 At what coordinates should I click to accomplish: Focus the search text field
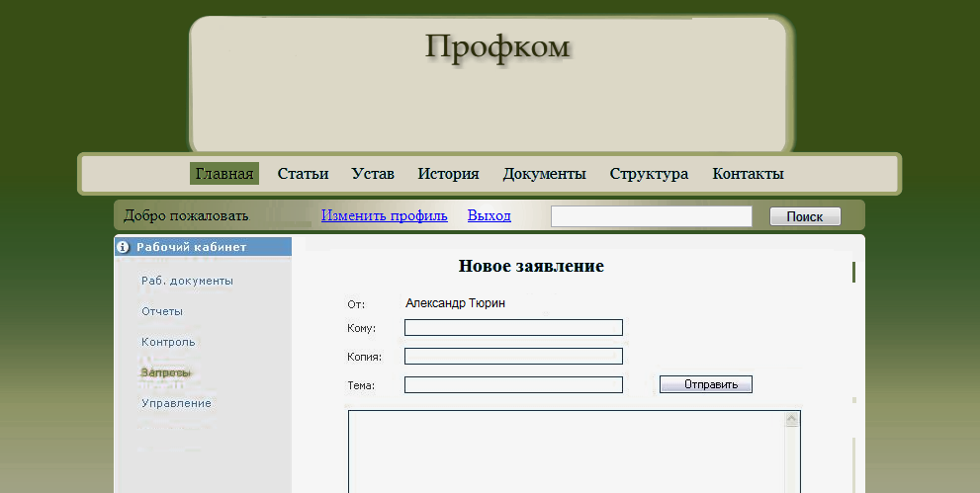click(652, 216)
